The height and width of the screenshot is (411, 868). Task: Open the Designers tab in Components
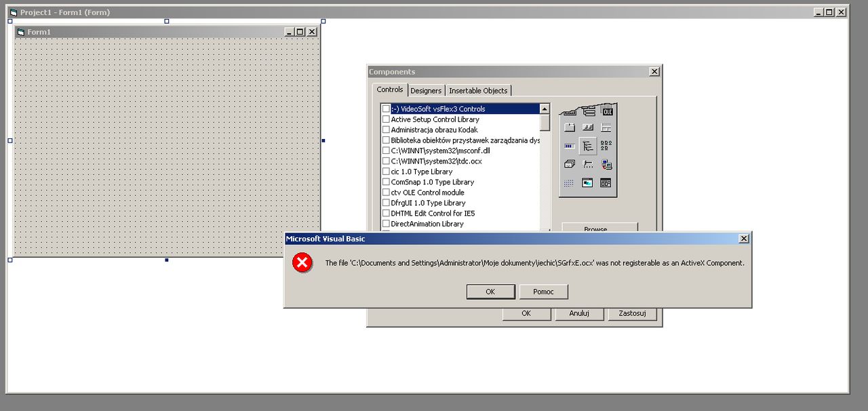pos(426,91)
